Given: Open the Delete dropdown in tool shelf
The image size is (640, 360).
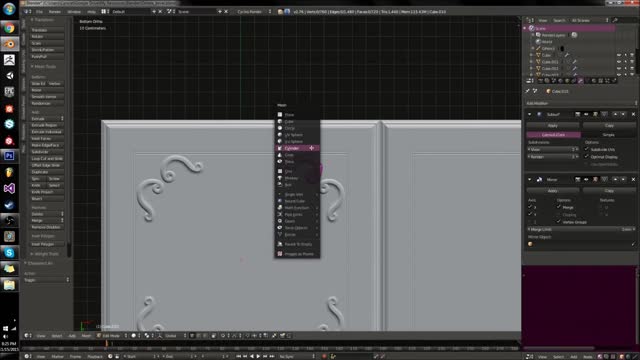Looking at the screenshot, I should [x=47, y=214].
